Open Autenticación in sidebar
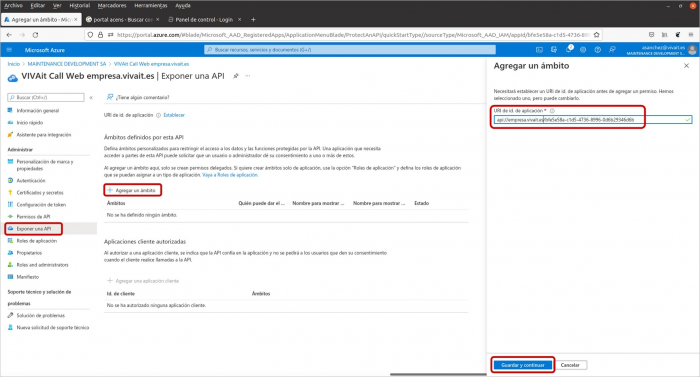Image resolution: width=700 pixels, height=377 pixels. pyautogui.click(x=31, y=181)
